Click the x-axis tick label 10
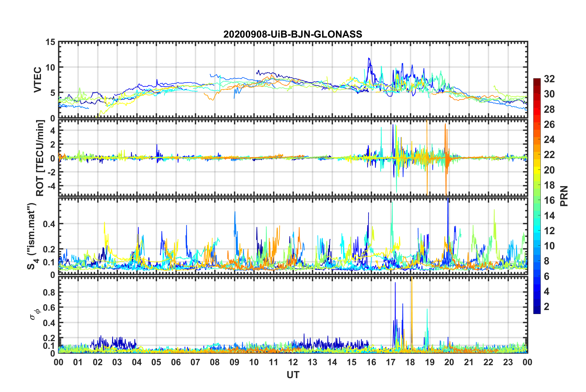The image size is (586, 392). click(254, 362)
